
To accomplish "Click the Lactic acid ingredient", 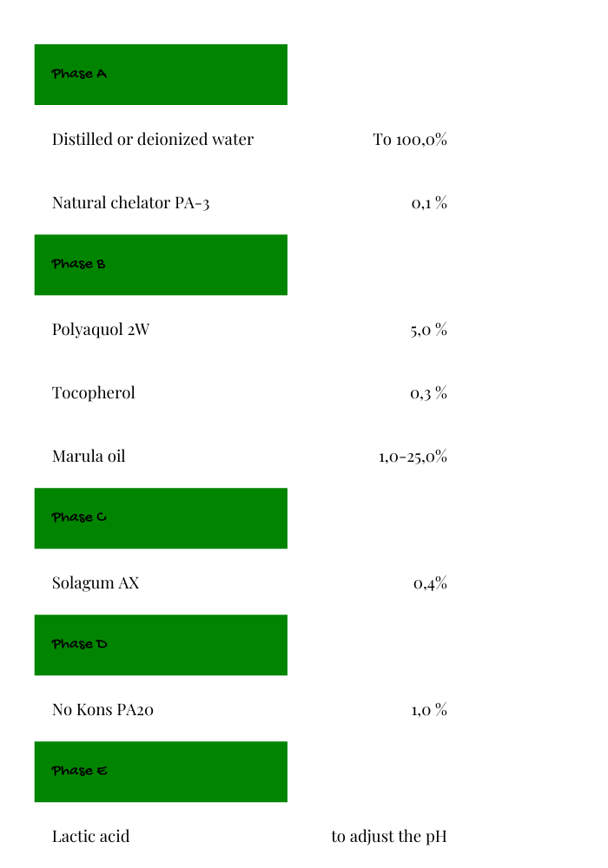I will coord(91,837).
